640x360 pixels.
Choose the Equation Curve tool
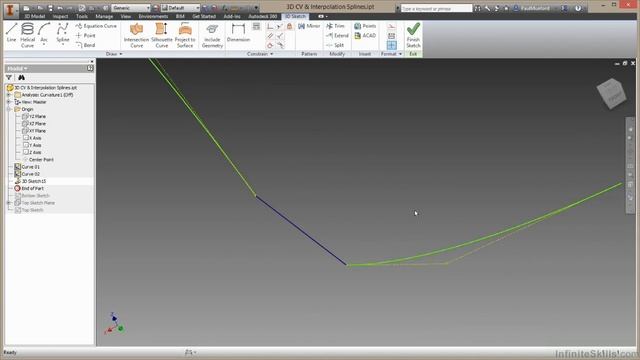point(96,26)
